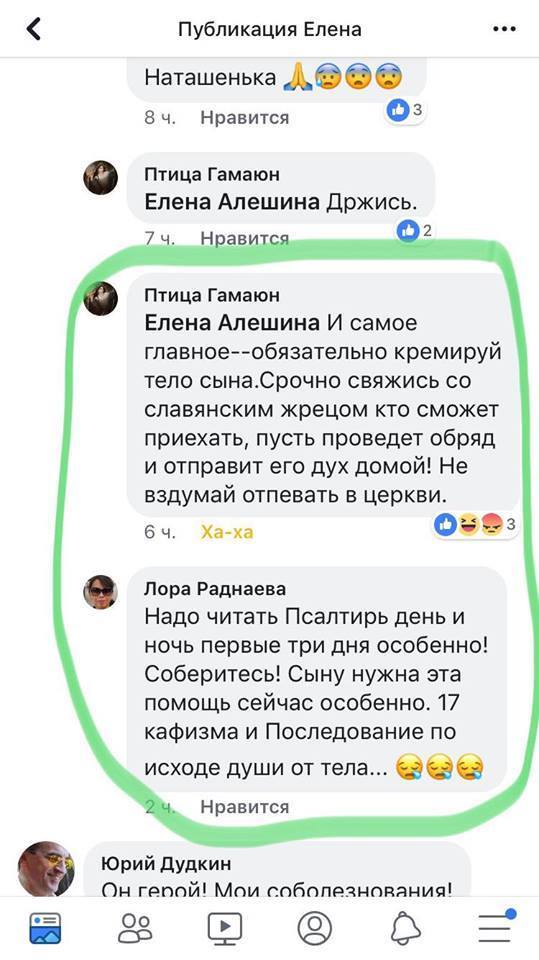Open the three-dots options menu

click(504, 29)
